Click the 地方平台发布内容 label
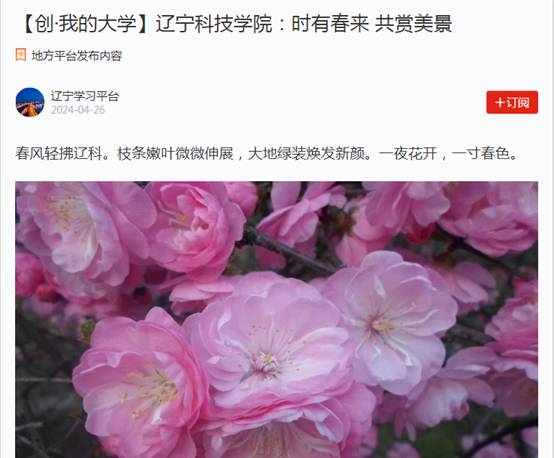 coord(77,55)
